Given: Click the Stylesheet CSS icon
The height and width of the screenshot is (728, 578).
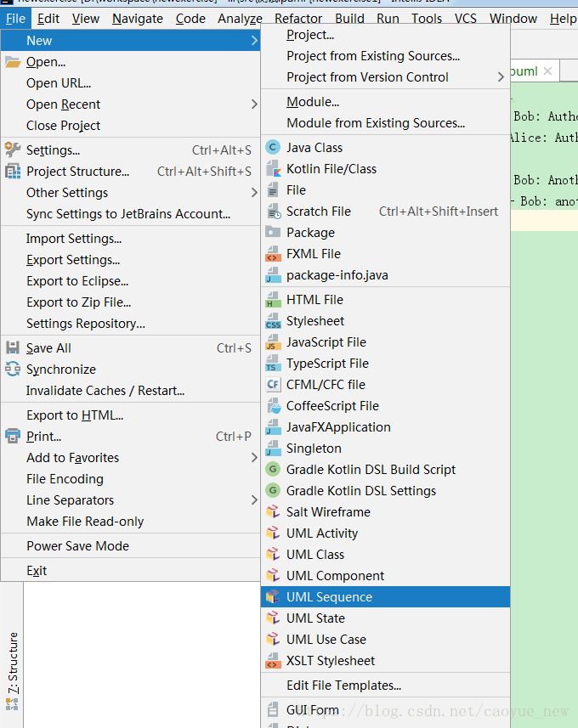Looking at the screenshot, I should (273, 321).
